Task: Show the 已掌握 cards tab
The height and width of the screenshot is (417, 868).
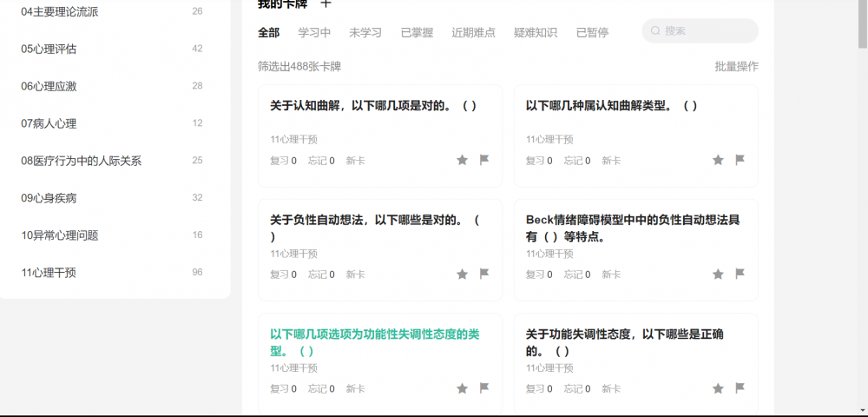Action: coord(417,33)
